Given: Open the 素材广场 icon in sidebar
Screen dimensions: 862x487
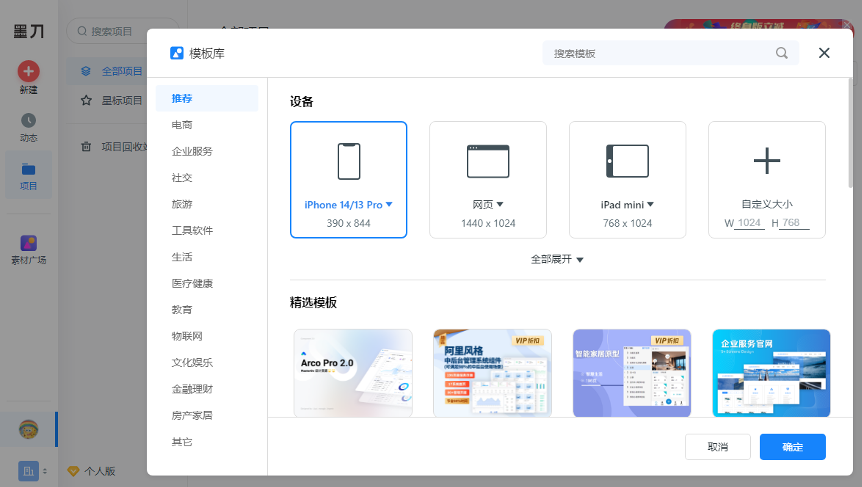Looking at the screenshot, I should click(29, 243).
